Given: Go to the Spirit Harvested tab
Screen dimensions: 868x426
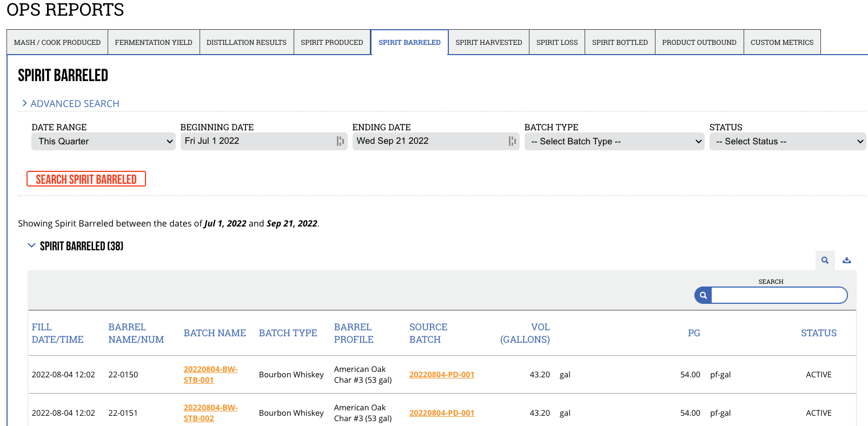Looking at the screenshot, I should pos(489,42).
